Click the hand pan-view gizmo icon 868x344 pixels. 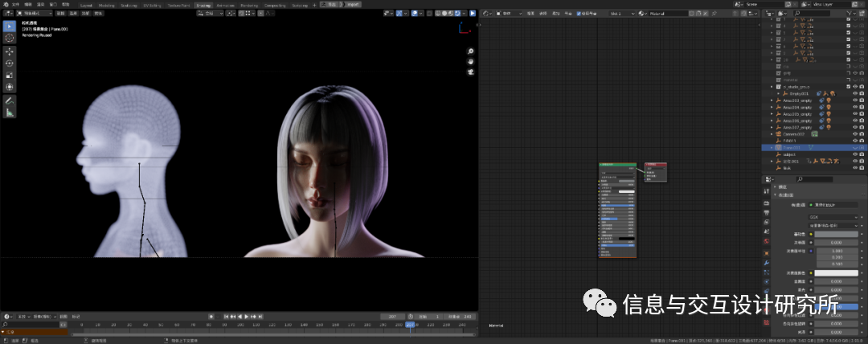(x=471, y=61)
